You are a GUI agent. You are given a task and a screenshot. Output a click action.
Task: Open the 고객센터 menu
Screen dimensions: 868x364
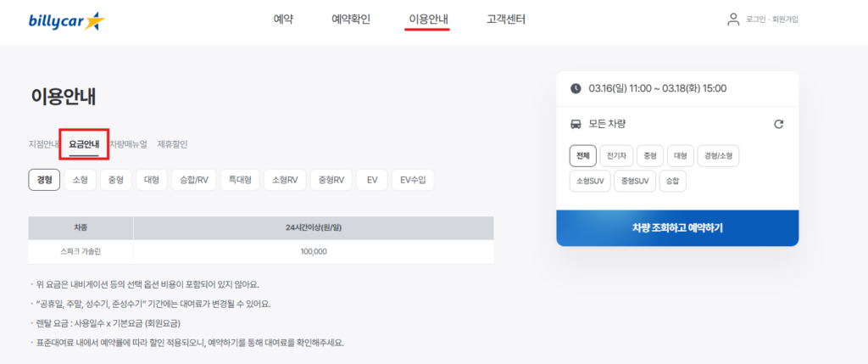click(x=506, y=19)
